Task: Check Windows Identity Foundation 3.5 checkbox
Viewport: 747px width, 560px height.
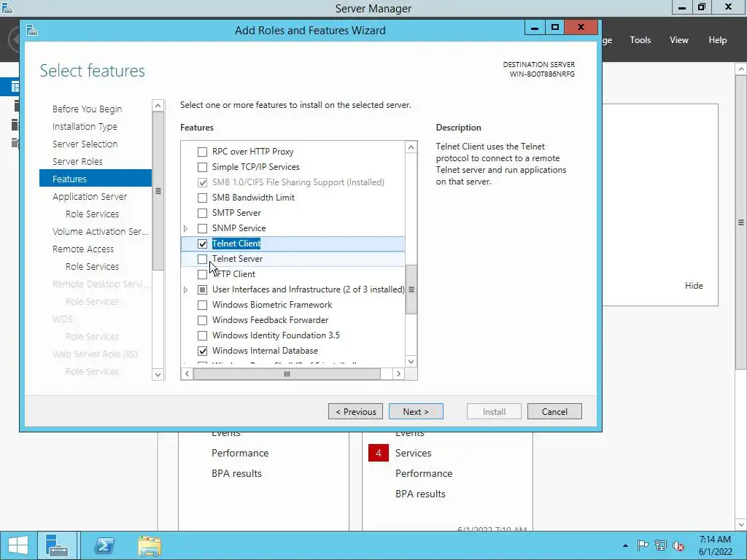Action: (203, 335)
